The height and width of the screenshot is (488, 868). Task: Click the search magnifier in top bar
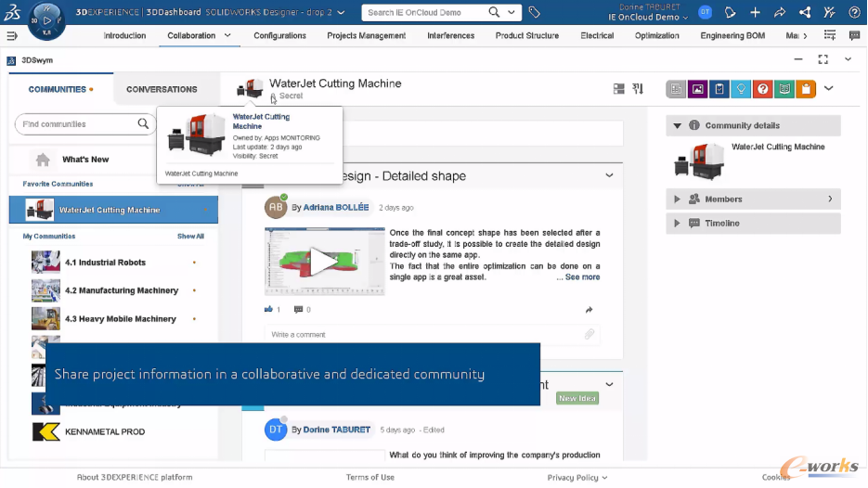[x=494, y=12]
